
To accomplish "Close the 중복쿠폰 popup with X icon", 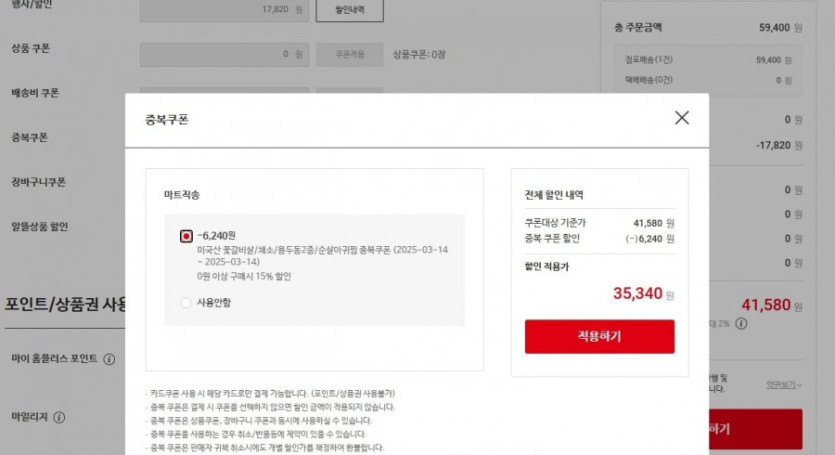I will click(682, 118).
